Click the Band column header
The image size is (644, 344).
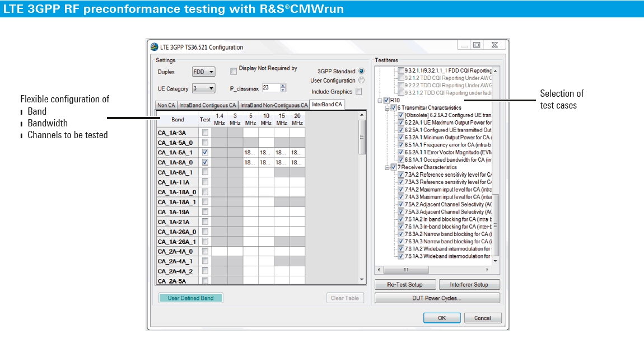178,120
